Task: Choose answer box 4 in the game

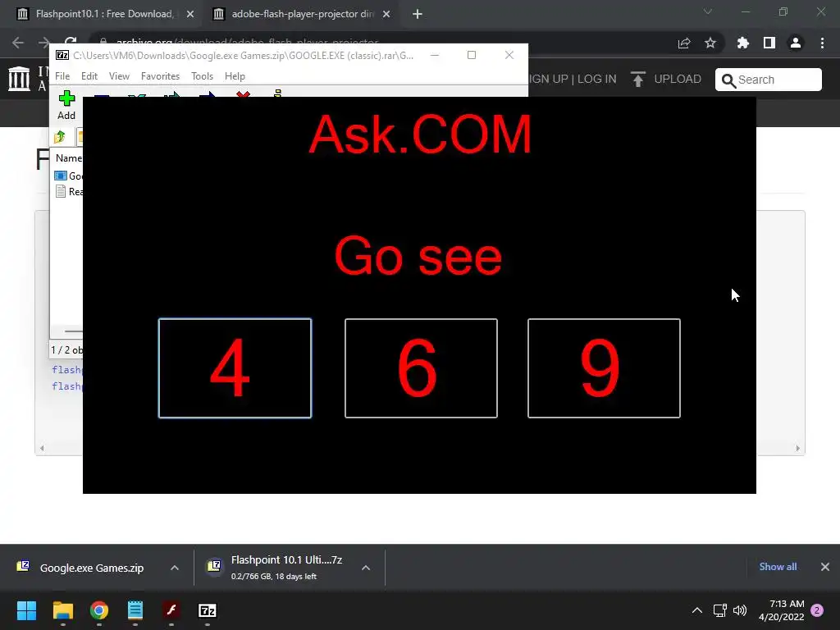Action: click(235, 368)
